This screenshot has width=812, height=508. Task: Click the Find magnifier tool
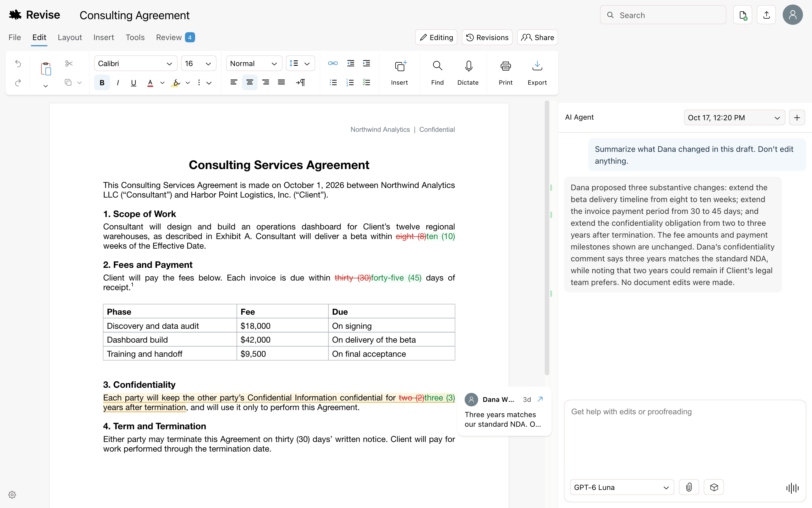437,73
